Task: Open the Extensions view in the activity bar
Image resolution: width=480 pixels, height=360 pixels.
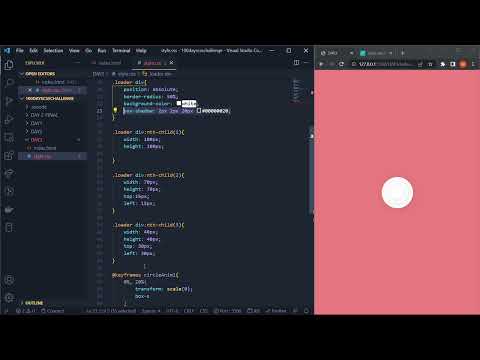Action: click(9, 155)
